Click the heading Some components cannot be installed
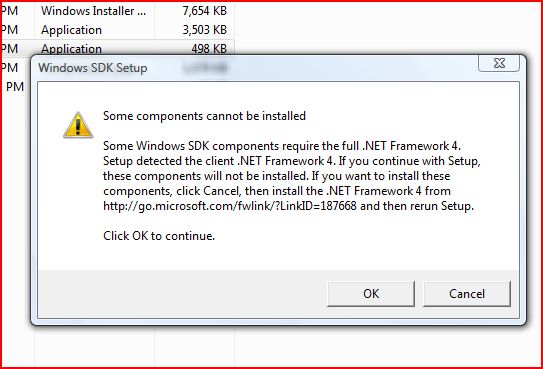 [204, 116]
